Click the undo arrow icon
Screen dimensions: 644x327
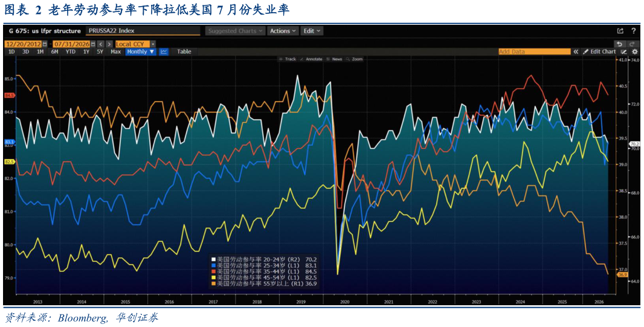tap(619, 44)
